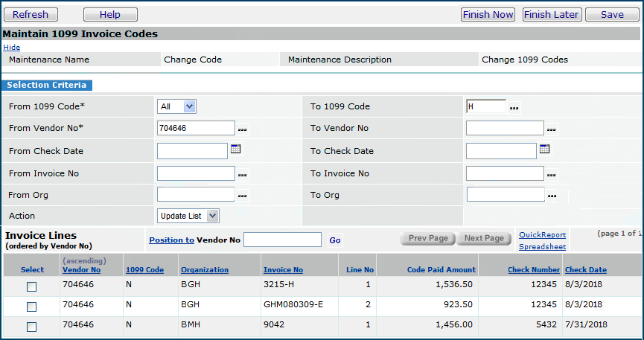Viewport: 644px width, 340px height.
Task: Expand the From 1099 Code dropdown
Action: (176, 106)
